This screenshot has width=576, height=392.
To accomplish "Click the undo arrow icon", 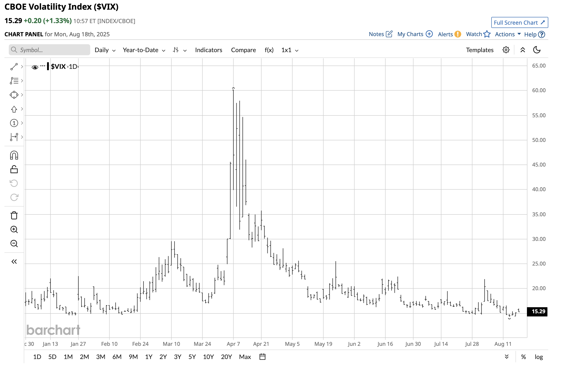I will (14, 183).
